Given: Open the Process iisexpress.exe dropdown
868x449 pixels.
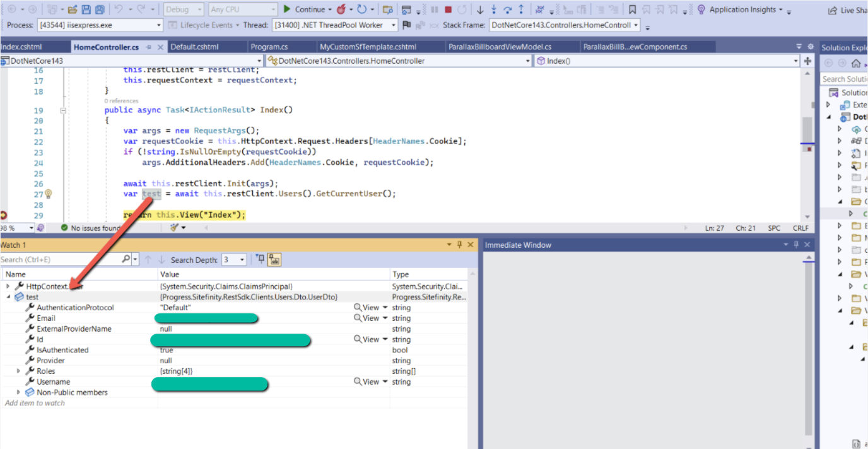Looking at the screenshot, I should click(100, 25).
